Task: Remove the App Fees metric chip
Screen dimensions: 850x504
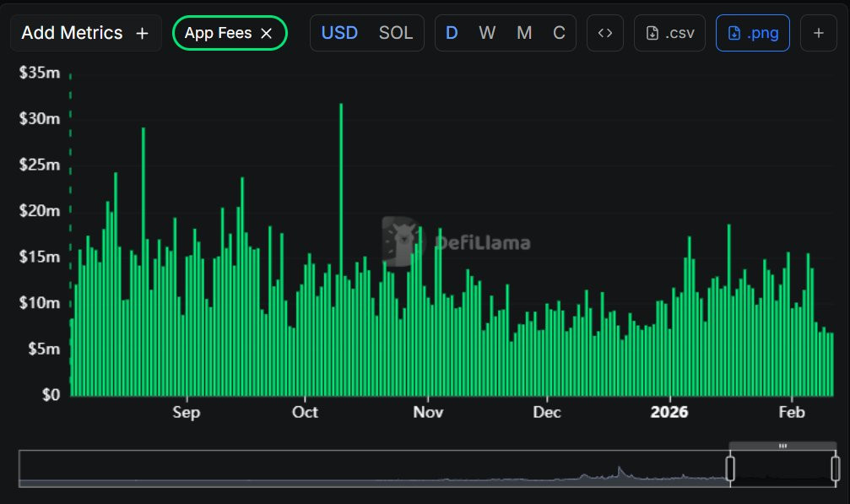Action: pos(266,34)
